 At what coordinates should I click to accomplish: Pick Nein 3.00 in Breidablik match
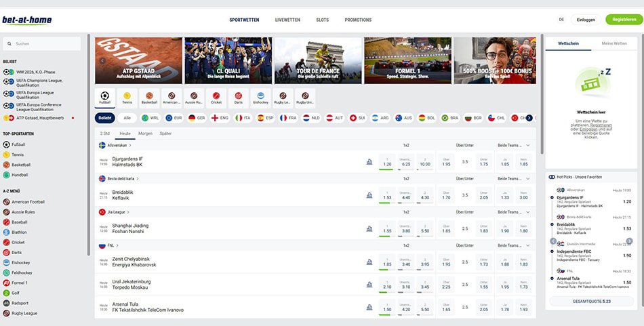(523, 195)
